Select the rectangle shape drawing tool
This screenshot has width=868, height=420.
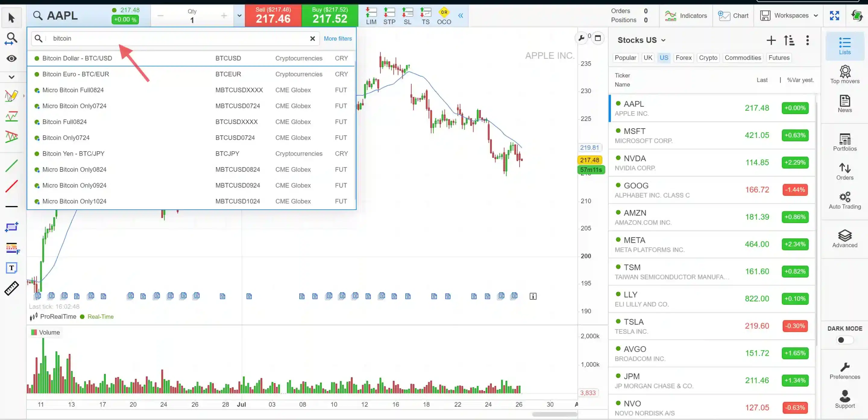pyautogui.click(x=11, y=227)
